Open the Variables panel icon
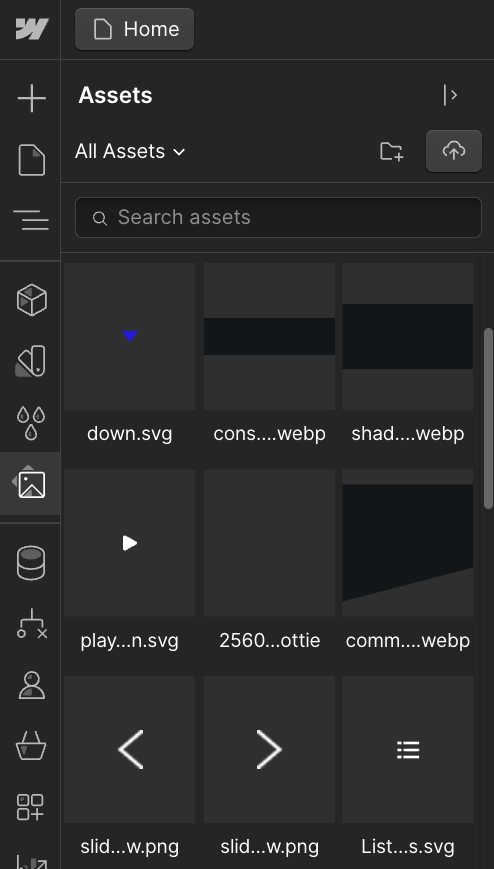The height and width of the screenshot is (869, 494). (30, 361)
